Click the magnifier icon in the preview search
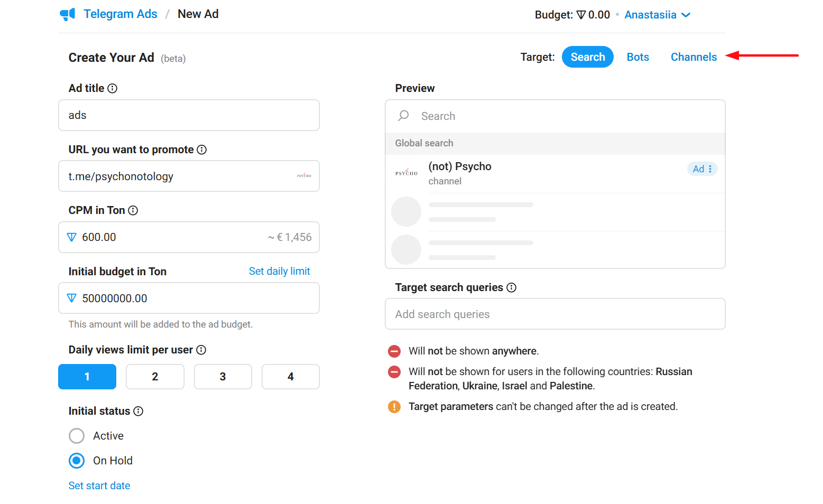The image size is (823, 504). [404, 116]
